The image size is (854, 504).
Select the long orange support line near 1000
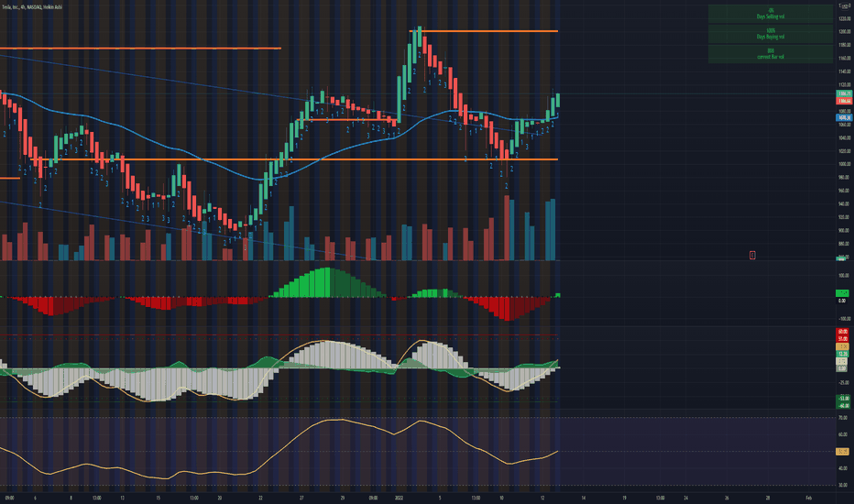pos(294,159)
